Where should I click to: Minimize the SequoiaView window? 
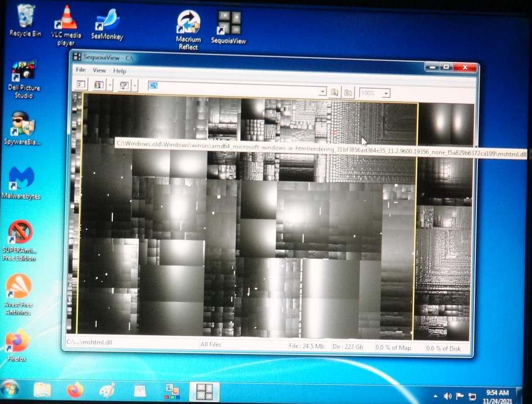click(x=432, y=67)
